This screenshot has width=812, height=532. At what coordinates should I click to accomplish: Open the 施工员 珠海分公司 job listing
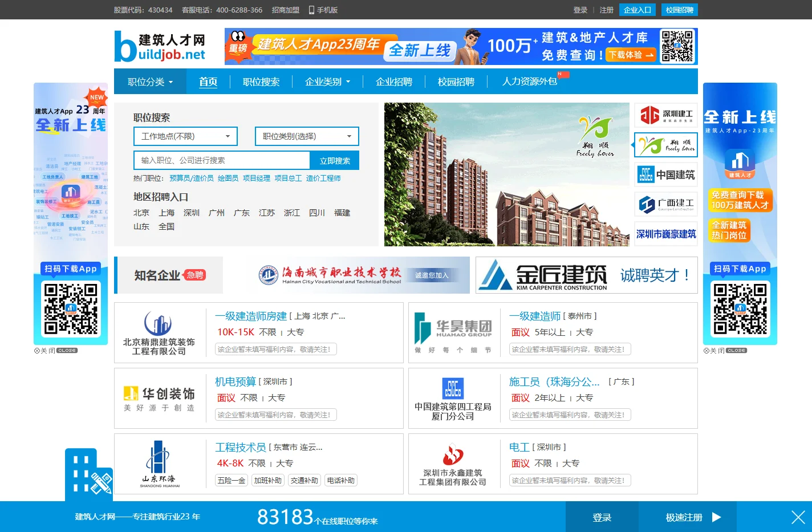pos(554,381)
